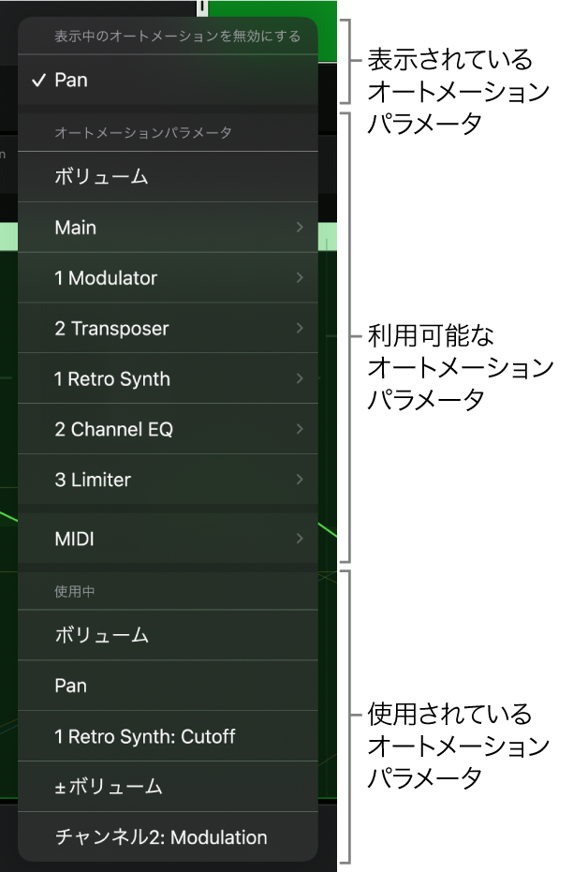The image size is (588, 872).
Task: Open the 2 Channel EQ submenu
Action: pos(301,429)
